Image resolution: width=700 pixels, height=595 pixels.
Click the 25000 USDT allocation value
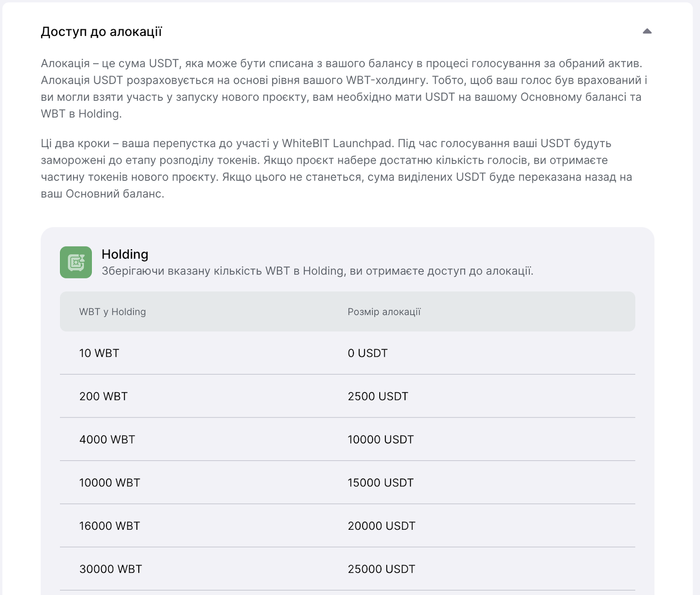(381, 569)
